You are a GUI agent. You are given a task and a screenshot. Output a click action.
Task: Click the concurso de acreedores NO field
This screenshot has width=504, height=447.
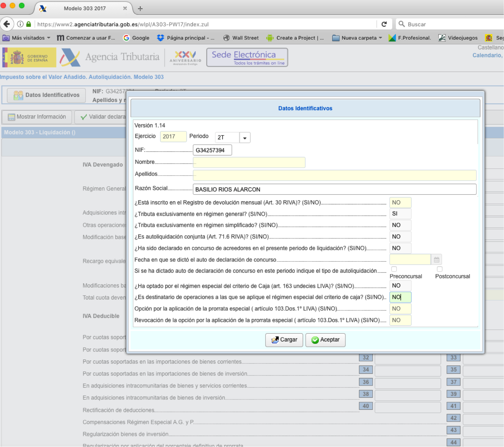tap(400, 248)
